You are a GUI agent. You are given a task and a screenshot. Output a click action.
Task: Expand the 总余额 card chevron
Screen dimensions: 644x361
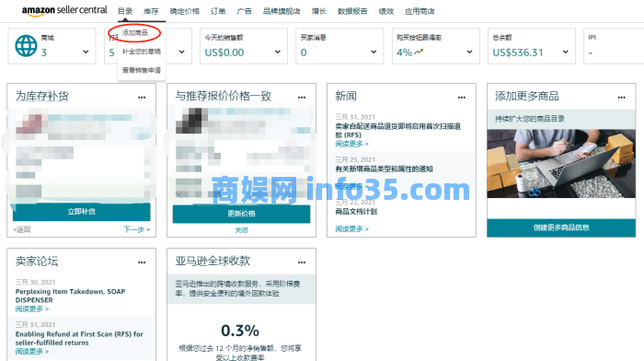click(x=566, y=52)
